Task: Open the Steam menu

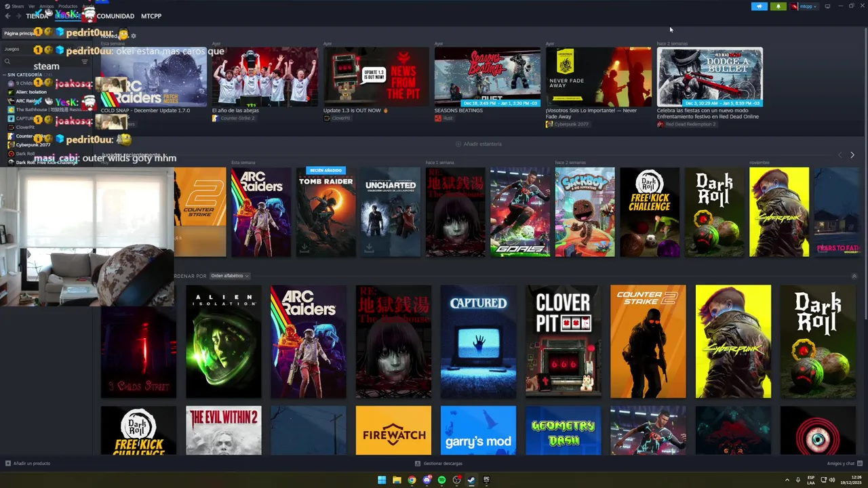Action: click(x=15, y=6)
